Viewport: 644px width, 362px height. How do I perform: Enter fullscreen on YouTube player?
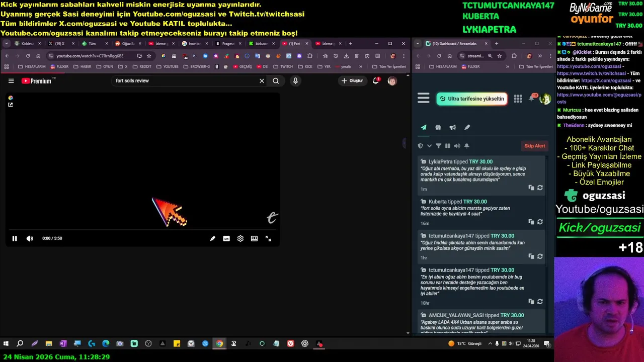(268, 239)
